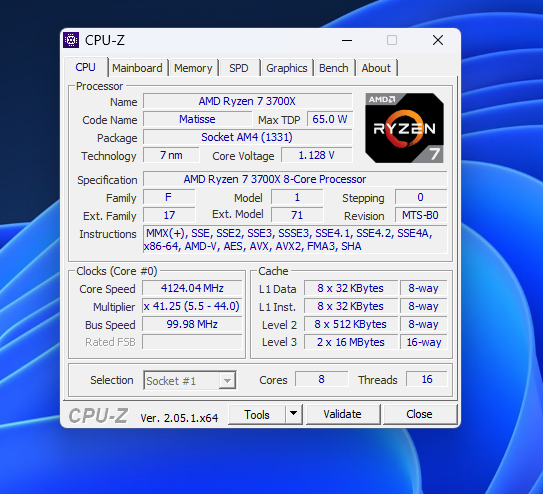543x494 pixels.
Task: Click the Bus Speed value 99.98 MHz
Action: [x=192, y=324]
